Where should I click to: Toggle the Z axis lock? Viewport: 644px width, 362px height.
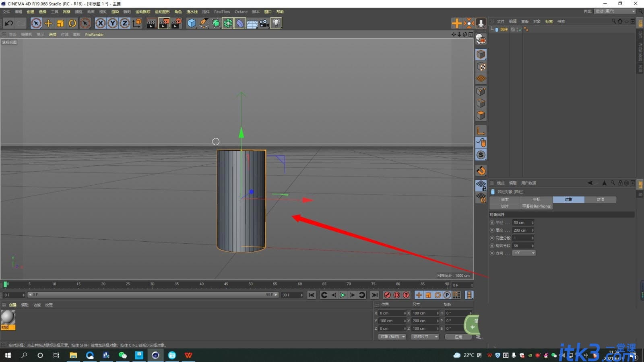(x=125, y=23)
